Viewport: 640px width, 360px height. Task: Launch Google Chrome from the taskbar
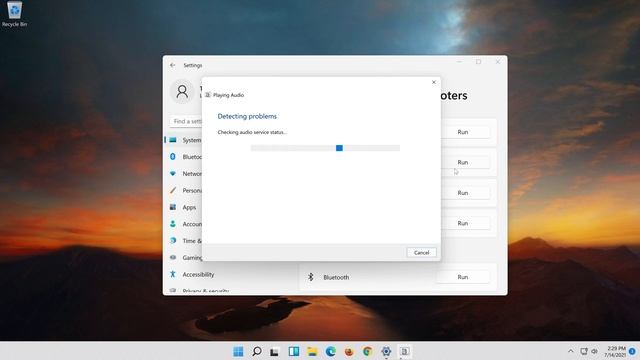click(x=367, y=351)
